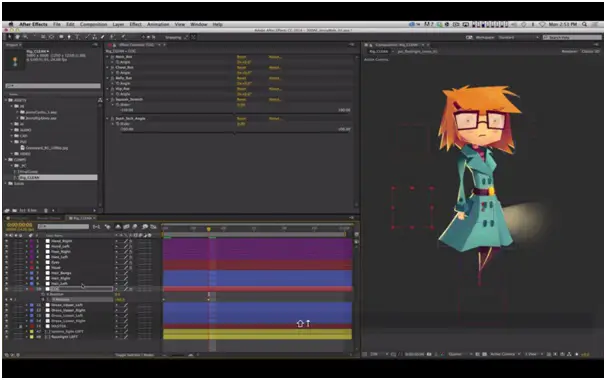The image size is (606, 380).
Task: Click the Squash_Stretch slider track
Action: pyautogui.click(x=235, y=112)
